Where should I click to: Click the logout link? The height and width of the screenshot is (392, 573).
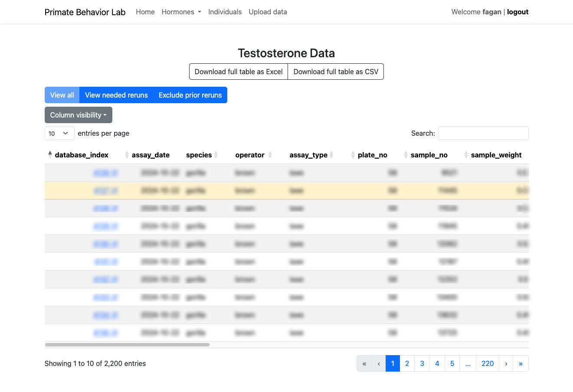tap(518, 12)
